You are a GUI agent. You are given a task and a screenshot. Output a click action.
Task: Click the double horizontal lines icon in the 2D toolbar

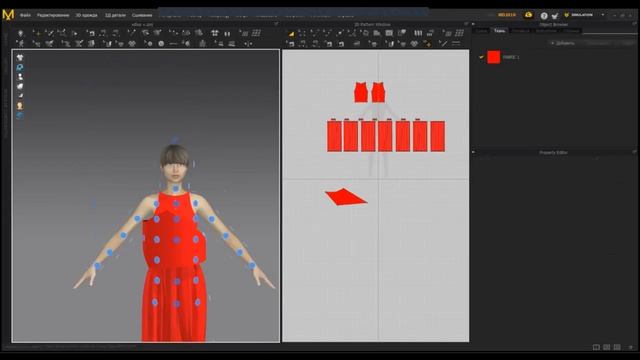(x=456, y=43)
